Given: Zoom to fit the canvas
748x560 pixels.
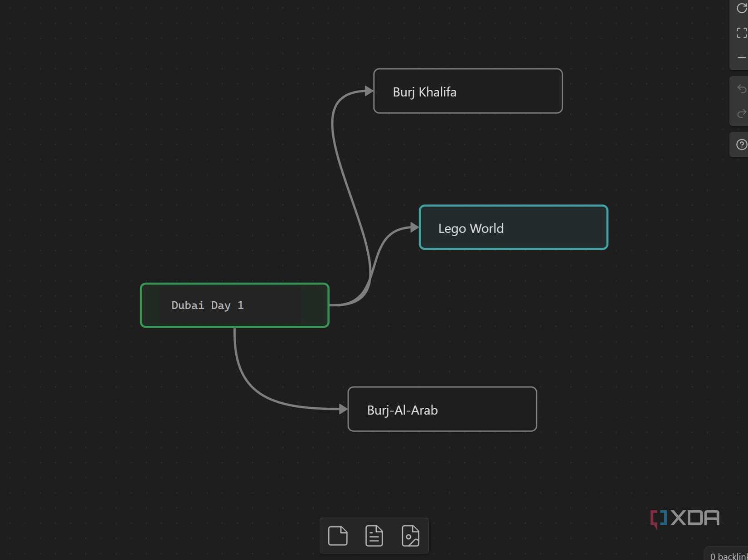Looking at the screenshot, I should click(x=741, y=33).
